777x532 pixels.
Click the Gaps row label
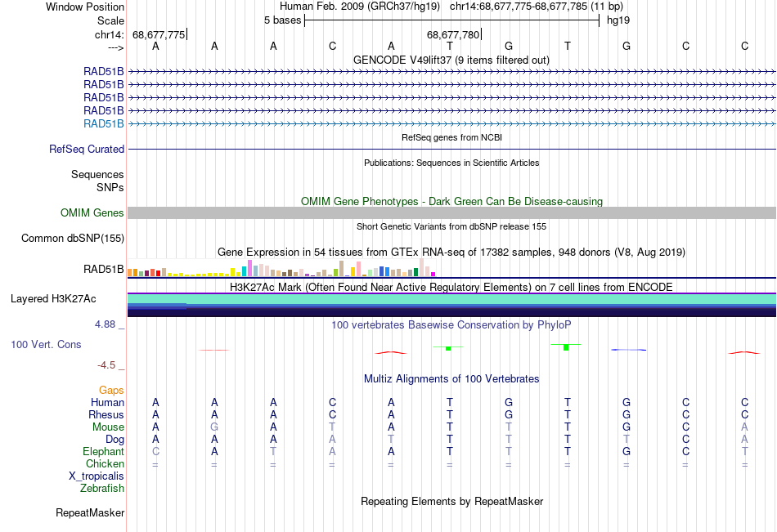(x=111, y=391)
